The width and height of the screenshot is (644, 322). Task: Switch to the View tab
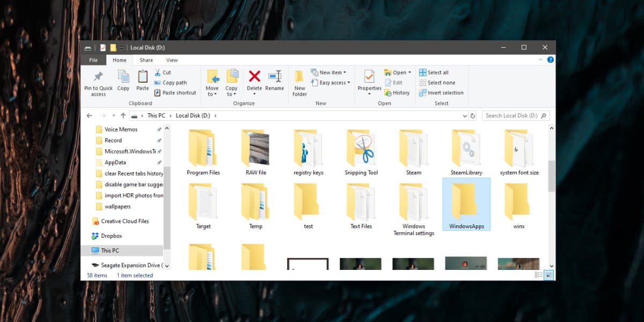tap(172, 60)
